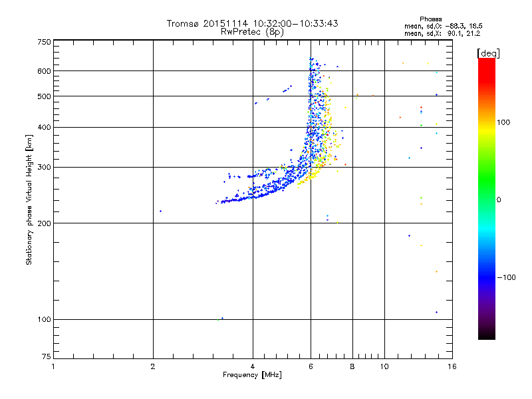Click the 'Frequency [MHz]' axis label
The image size is (532, 399).
[252, 375]
